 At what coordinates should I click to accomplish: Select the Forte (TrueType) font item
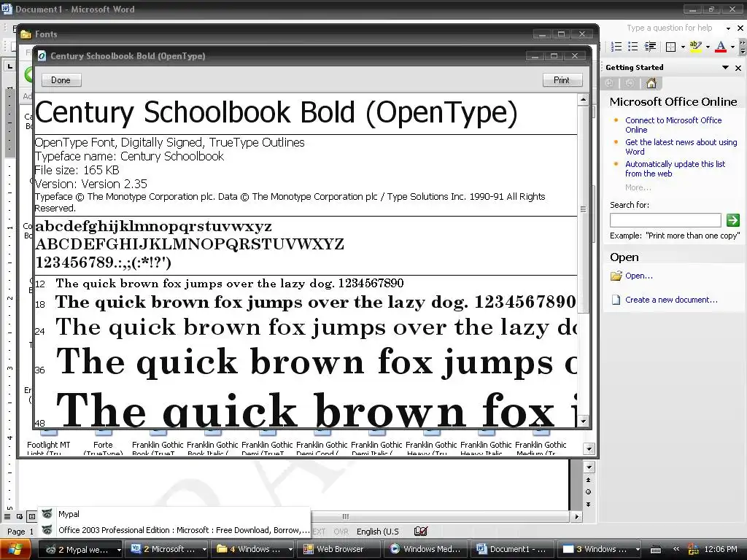click(x=103, y=443)
